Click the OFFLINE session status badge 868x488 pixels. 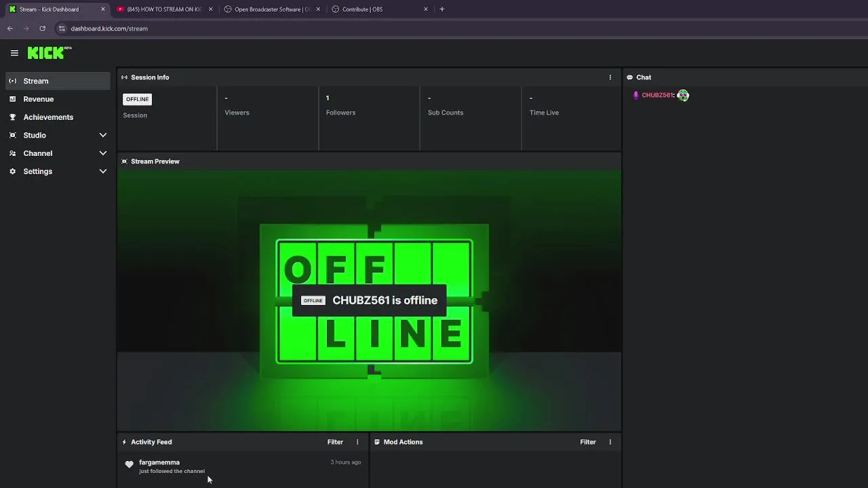(137, 99)
